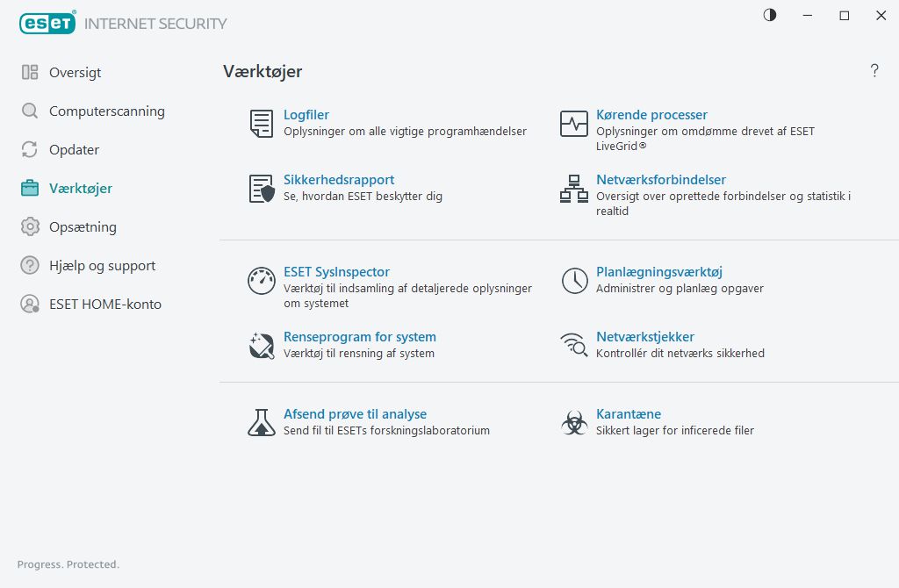The width and height of the screenshot is (899, 588).
Task: Click the Karantæne biohazard icon
Action: pos(574,423)
